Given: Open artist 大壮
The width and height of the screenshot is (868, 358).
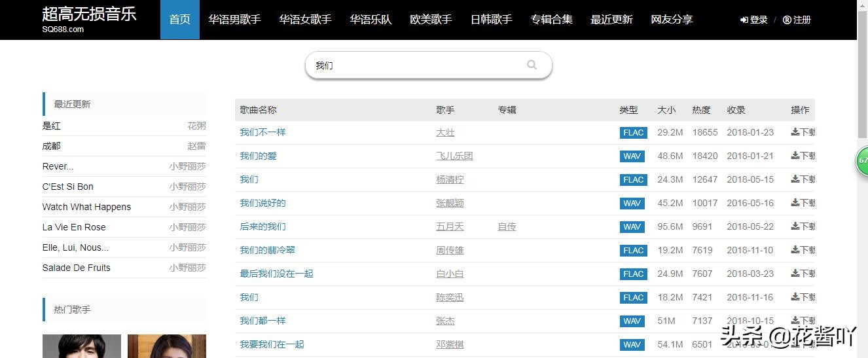Looking at the screenshot, I should tap(445, 132).
